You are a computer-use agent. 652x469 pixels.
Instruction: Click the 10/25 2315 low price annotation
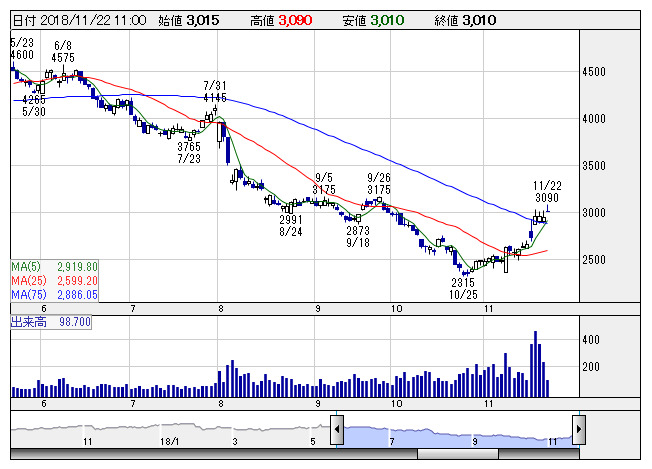tap(463, 289)
